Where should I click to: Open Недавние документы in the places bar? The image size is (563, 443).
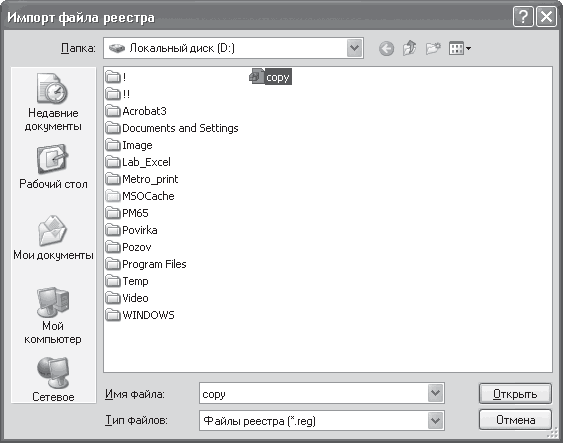coord(53,102)
